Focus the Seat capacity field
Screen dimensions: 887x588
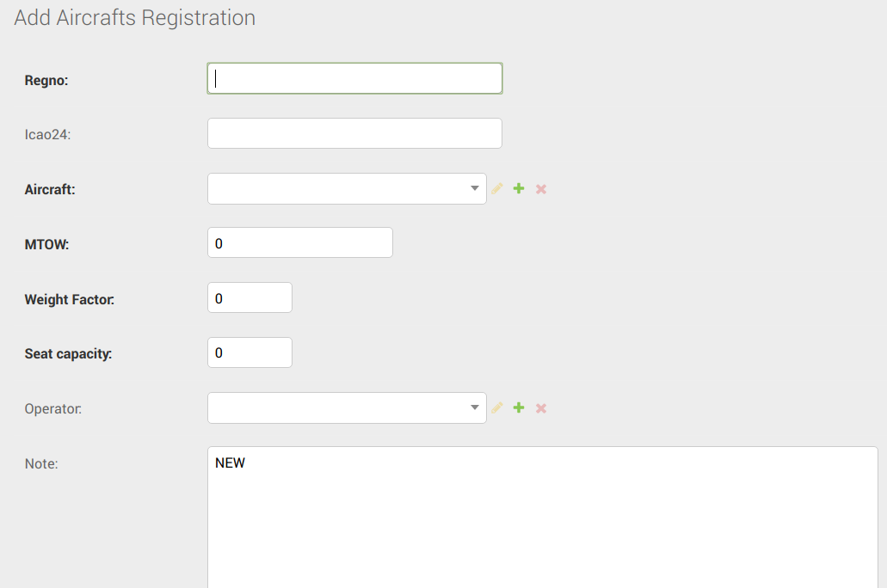click(249, 352)
